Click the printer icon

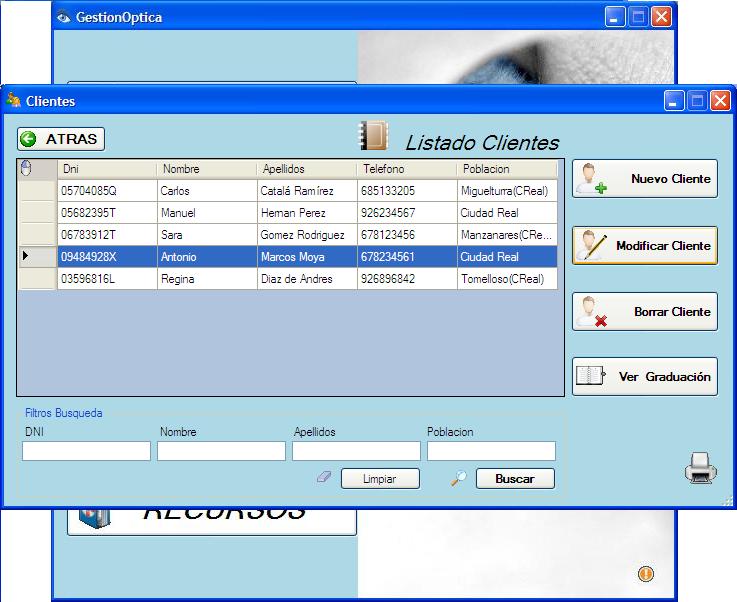[x=700, y=468]
